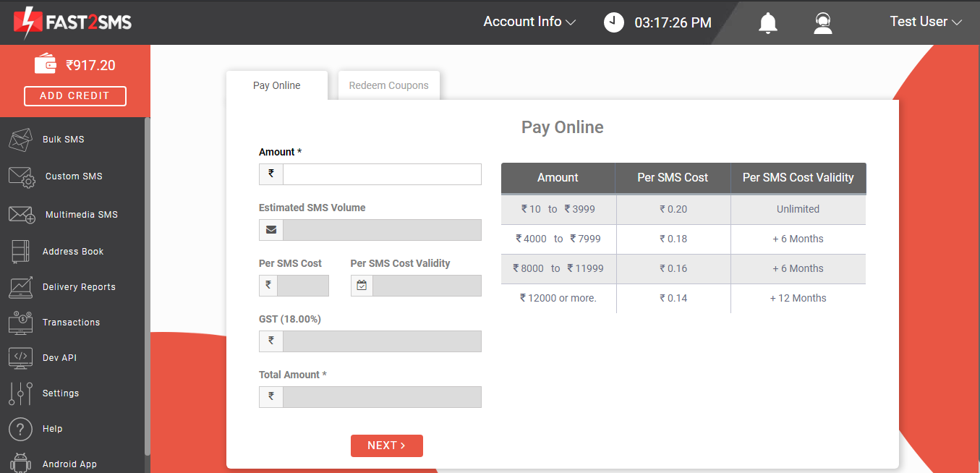
Task: Expand the Test User account menu
Action: 926,22
